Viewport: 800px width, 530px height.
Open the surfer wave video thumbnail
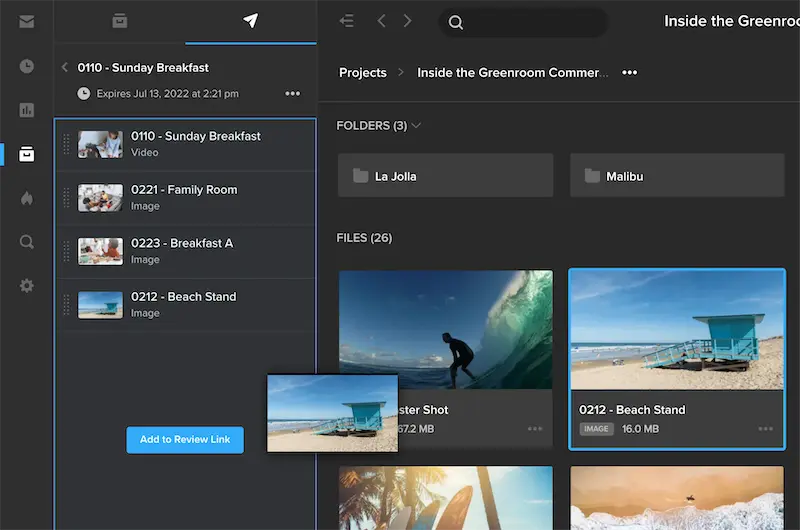tap(445, 330)
